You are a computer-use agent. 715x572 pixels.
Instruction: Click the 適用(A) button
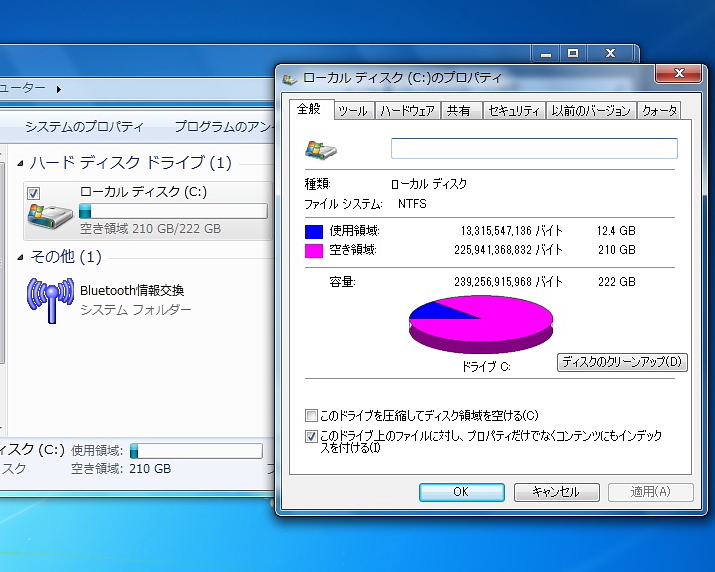point(651,492)
